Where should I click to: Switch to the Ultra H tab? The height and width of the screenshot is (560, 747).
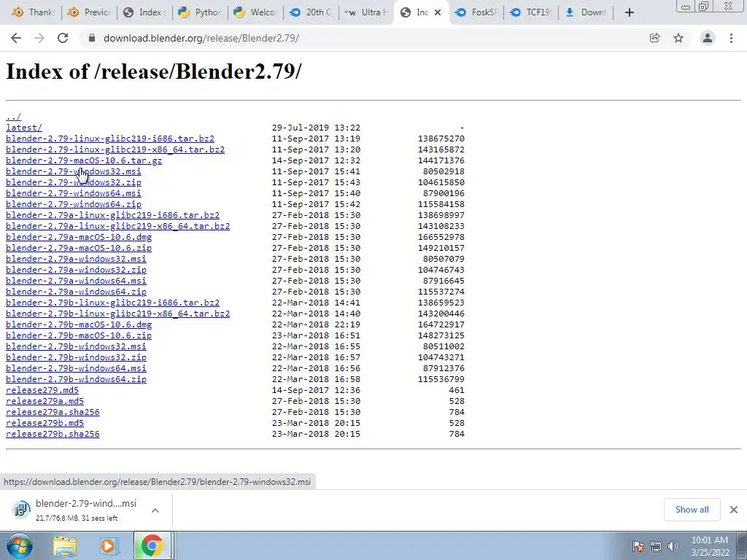[x=366, y=12]
